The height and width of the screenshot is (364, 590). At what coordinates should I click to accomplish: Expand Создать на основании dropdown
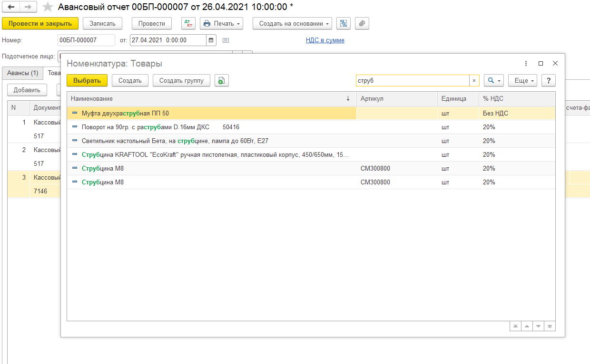pos(292,23)
